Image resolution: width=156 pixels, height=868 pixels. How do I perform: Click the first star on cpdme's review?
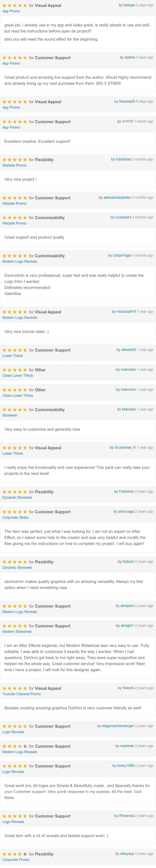click(4, 58)
